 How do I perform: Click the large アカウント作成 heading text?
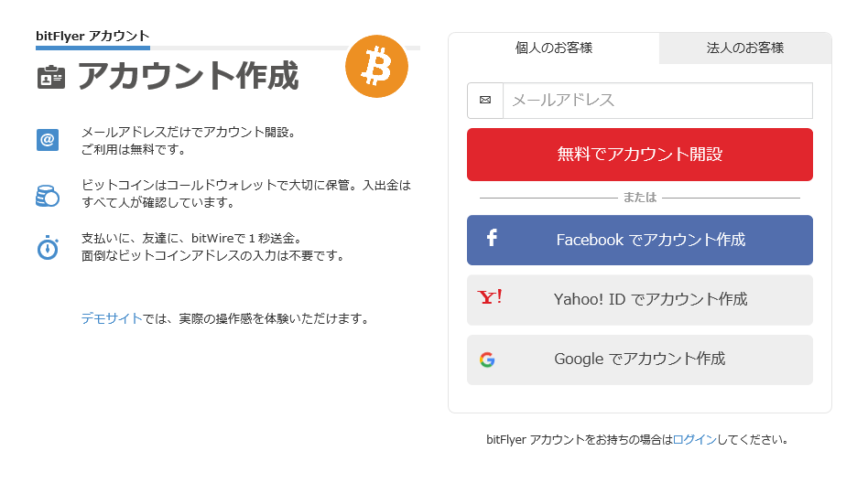[x=188, y=77]
